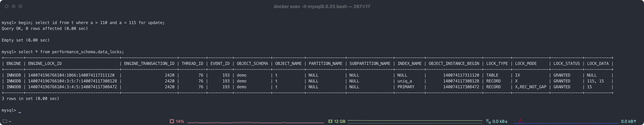Click the OBJECT_NAME column header

click(288, 63)
